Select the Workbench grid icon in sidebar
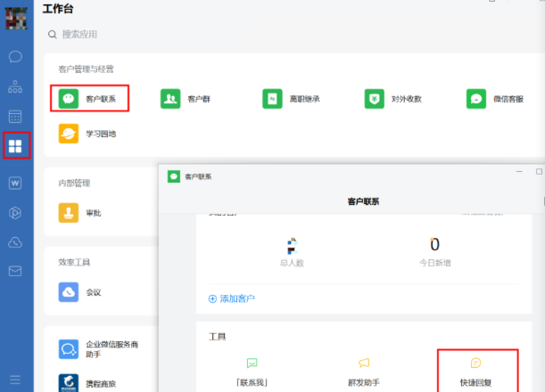Image resolution: width=545 pixels, height=392 pixels. pyautogui.click(x=15, y=146)
